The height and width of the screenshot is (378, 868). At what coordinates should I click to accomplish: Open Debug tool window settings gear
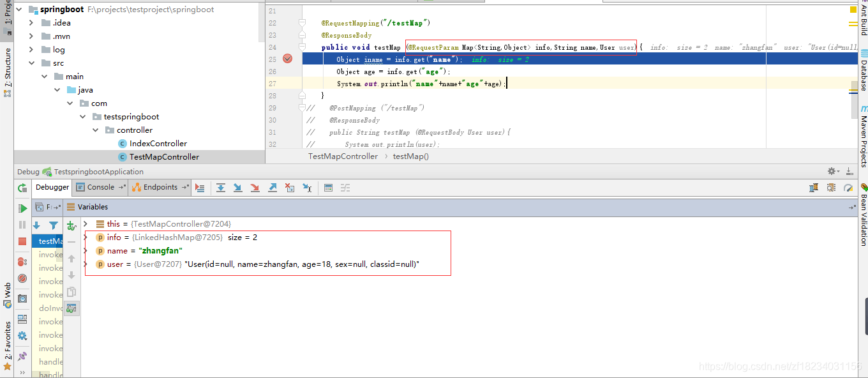(x=833, y=171)
